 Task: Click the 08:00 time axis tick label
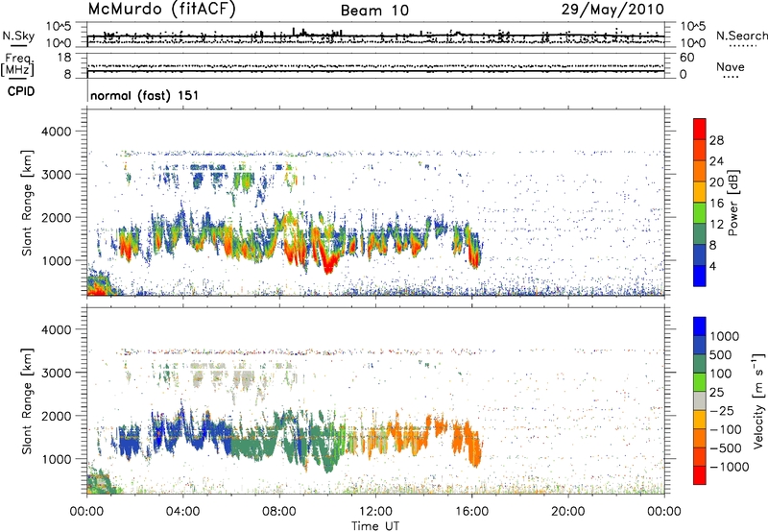[279, 512]
